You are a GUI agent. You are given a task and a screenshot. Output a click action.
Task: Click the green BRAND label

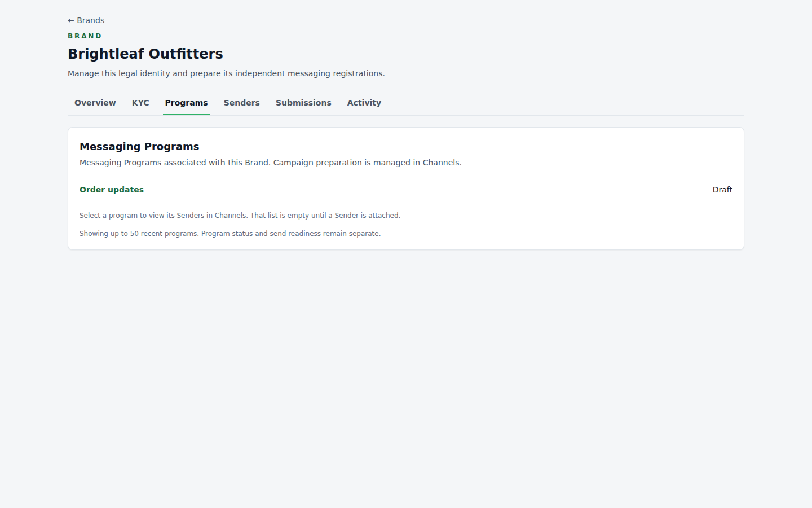[85, 36]
